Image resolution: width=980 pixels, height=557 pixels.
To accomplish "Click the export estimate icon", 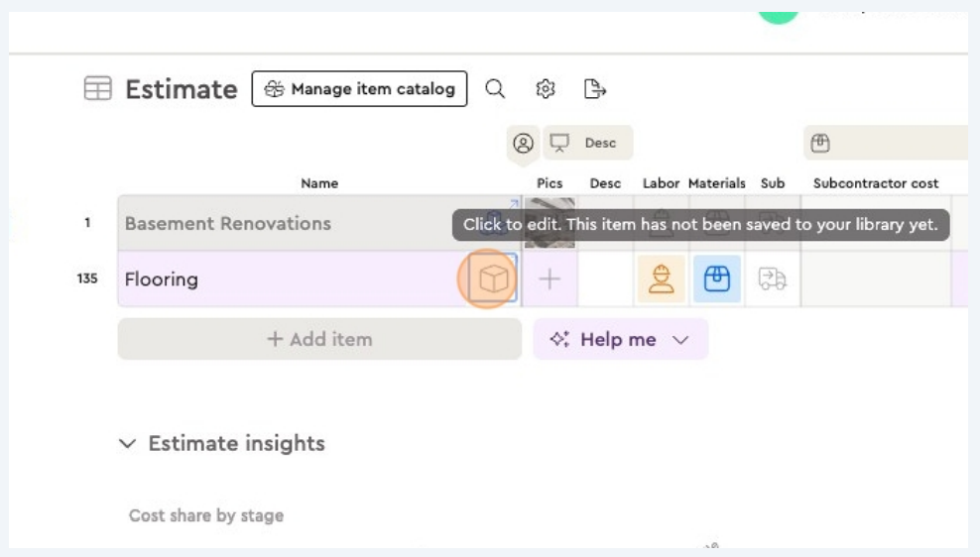I will pos(594,89).
